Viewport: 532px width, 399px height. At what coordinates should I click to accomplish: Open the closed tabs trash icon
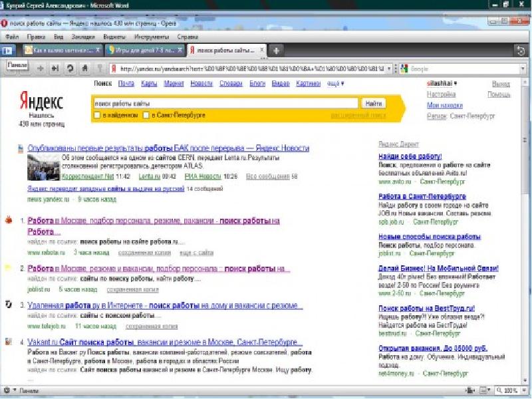click(x=521, y=51)
